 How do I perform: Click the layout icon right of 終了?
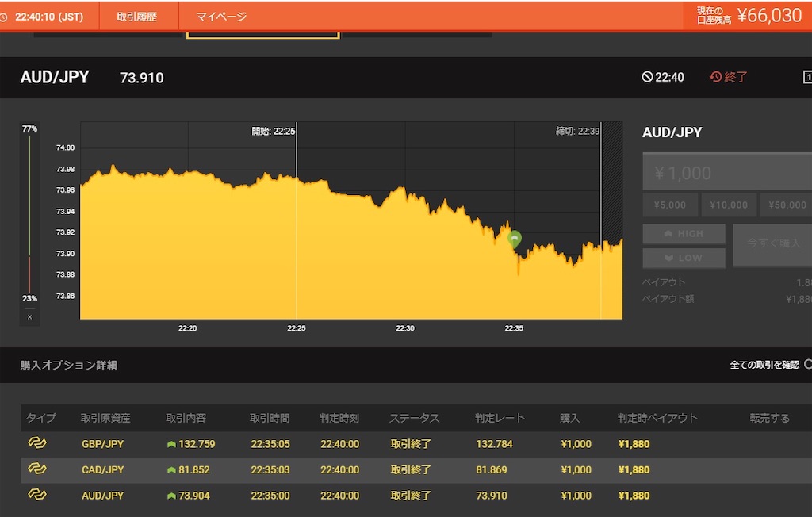point(807,77)
